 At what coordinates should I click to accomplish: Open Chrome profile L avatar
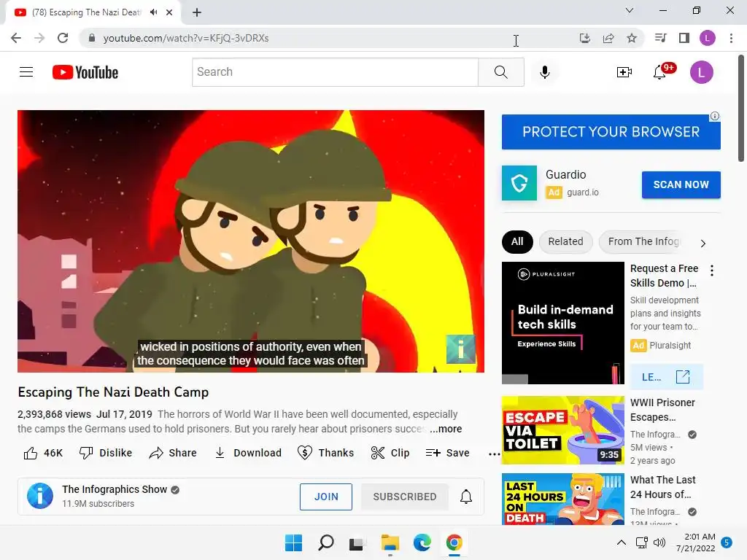[x=708, y=38]
